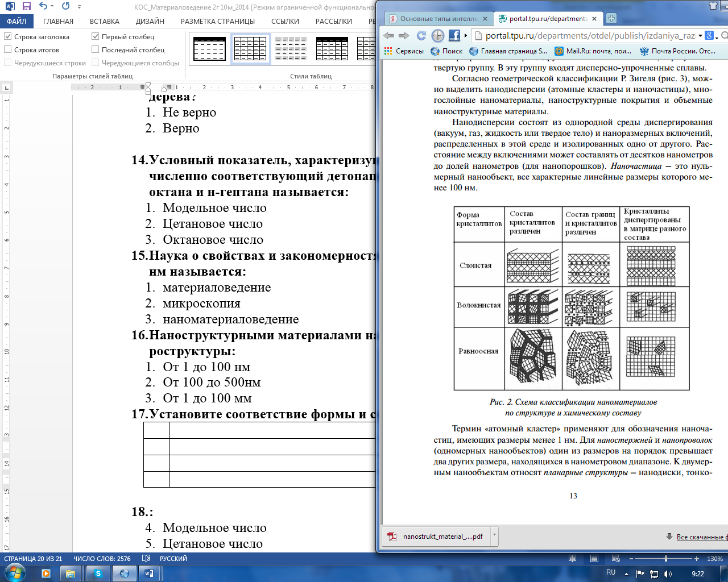Open the address bar history dropdown arrow
Viewport: 728px width, 582px height.
click(700, 35)
